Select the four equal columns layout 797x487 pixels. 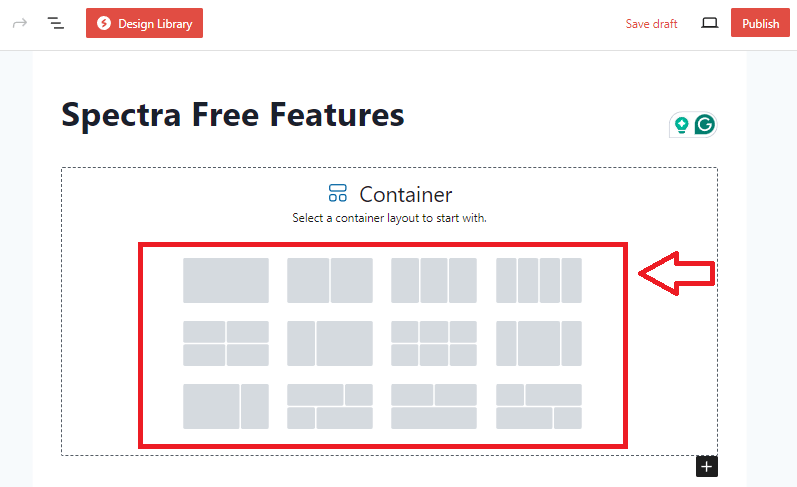[x=538, y=280]
